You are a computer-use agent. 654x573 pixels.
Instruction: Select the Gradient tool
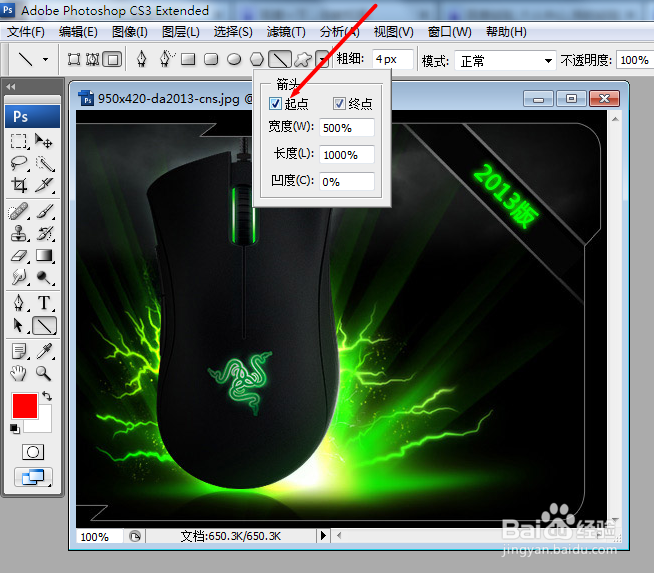click(45, 255)
